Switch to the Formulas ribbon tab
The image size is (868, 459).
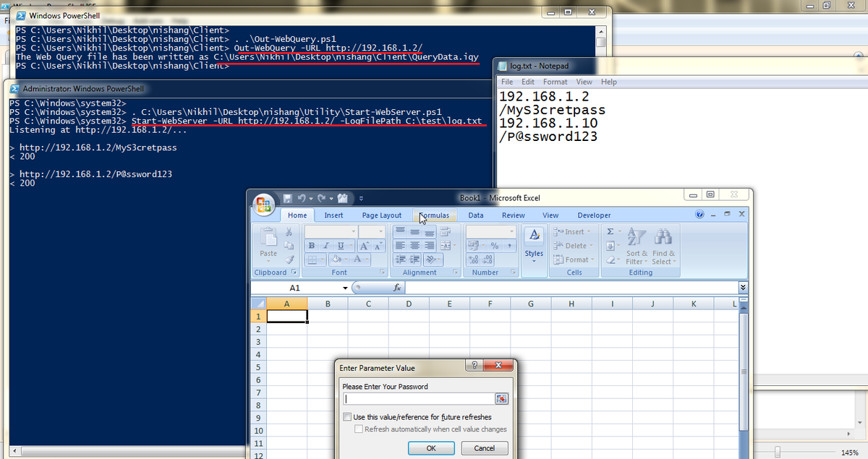pos(434,215)
